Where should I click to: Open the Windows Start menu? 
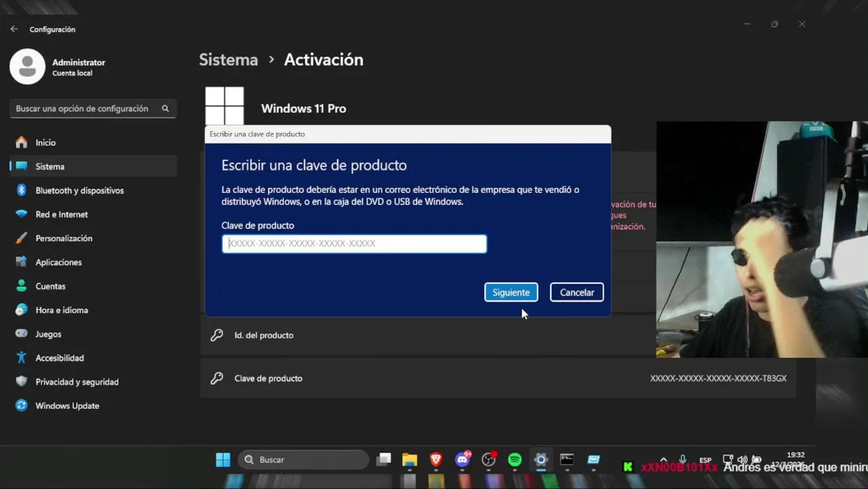tap(223, 460)
